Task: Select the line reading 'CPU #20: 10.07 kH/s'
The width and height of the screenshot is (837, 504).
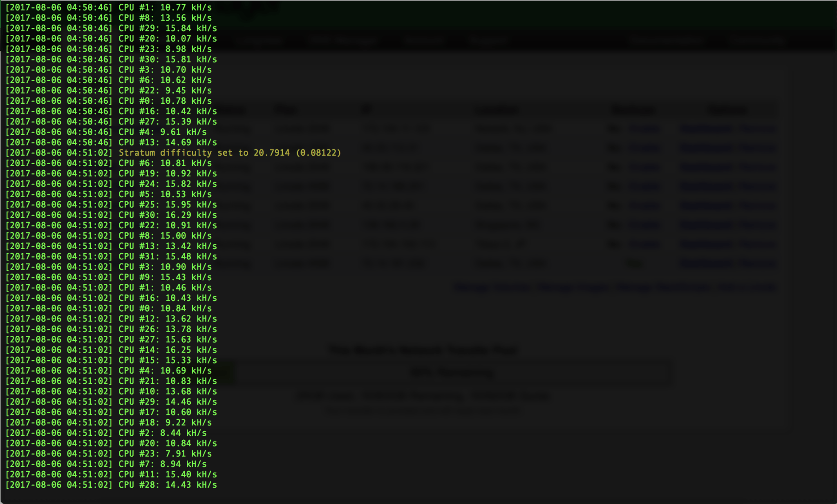Action: pos(111,38)
